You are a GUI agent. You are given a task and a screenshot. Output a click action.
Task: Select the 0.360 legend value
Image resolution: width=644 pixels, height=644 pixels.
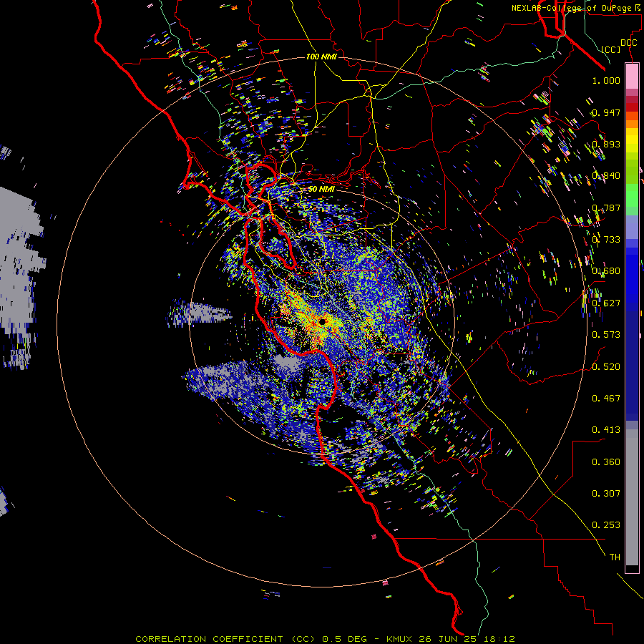[x=606, y=462]
